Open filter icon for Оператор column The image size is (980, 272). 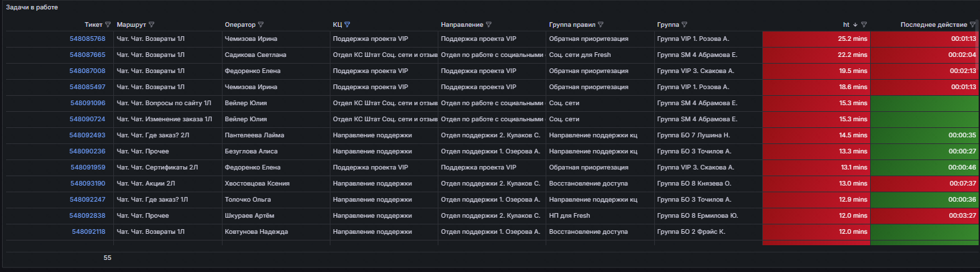(261, 24)
